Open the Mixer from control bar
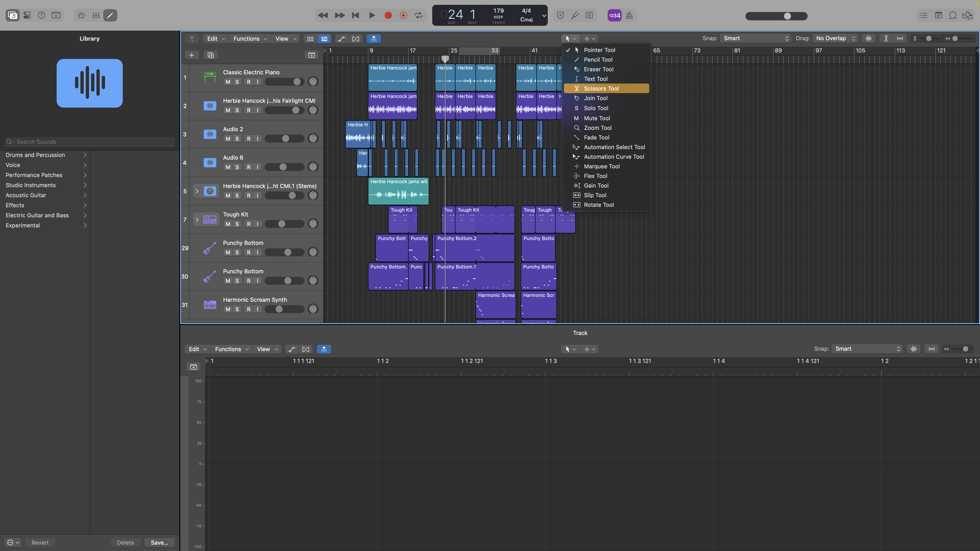Image resolution: width=980 pixels, height=551 pixels. coord(96,16)
